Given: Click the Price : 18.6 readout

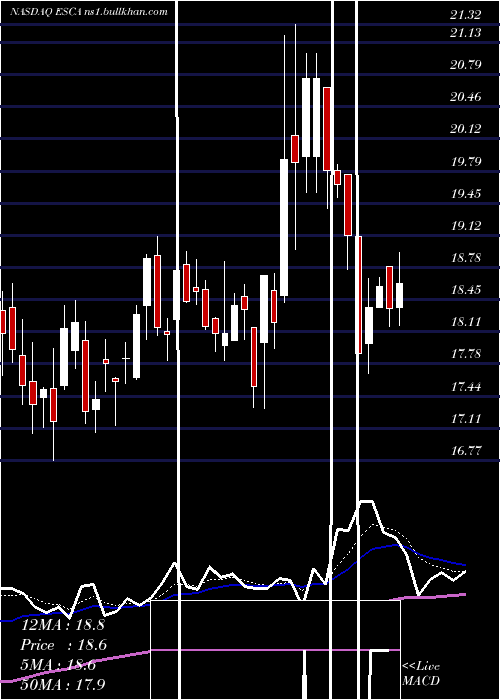Looking at the screenshot, I should 64,645.
